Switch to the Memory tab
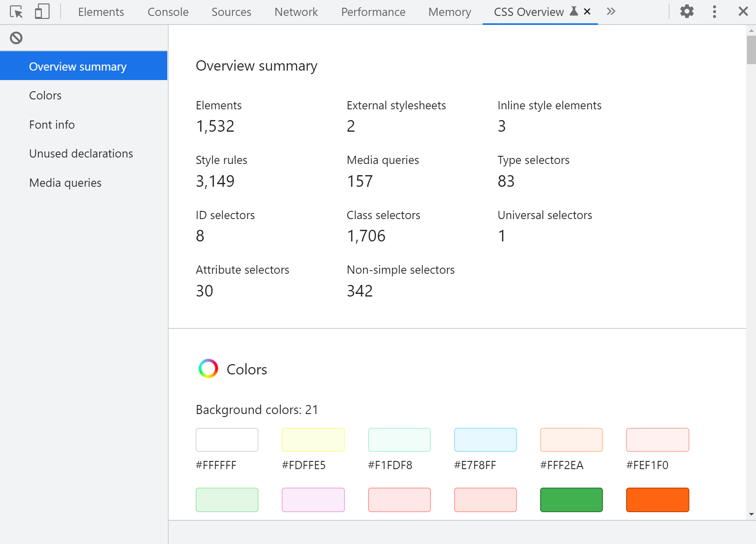The image size is (756, 544). (x=449, y=12)
